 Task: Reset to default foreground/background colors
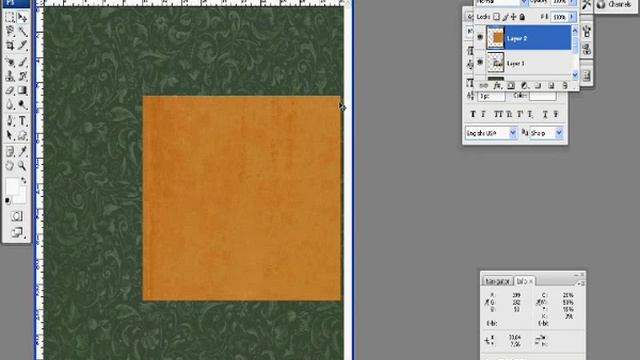(x=7, y=200)
